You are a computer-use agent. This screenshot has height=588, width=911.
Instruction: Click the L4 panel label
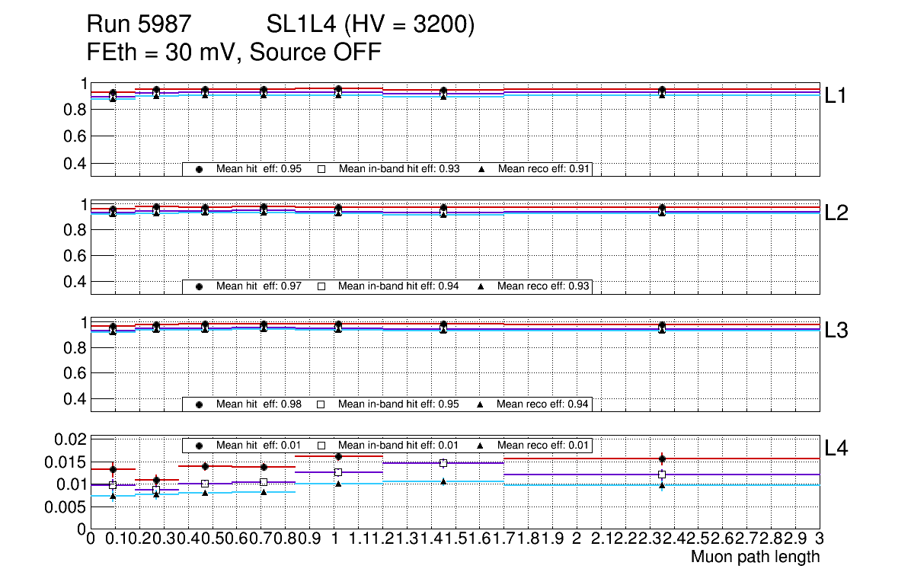click(837, 448)
